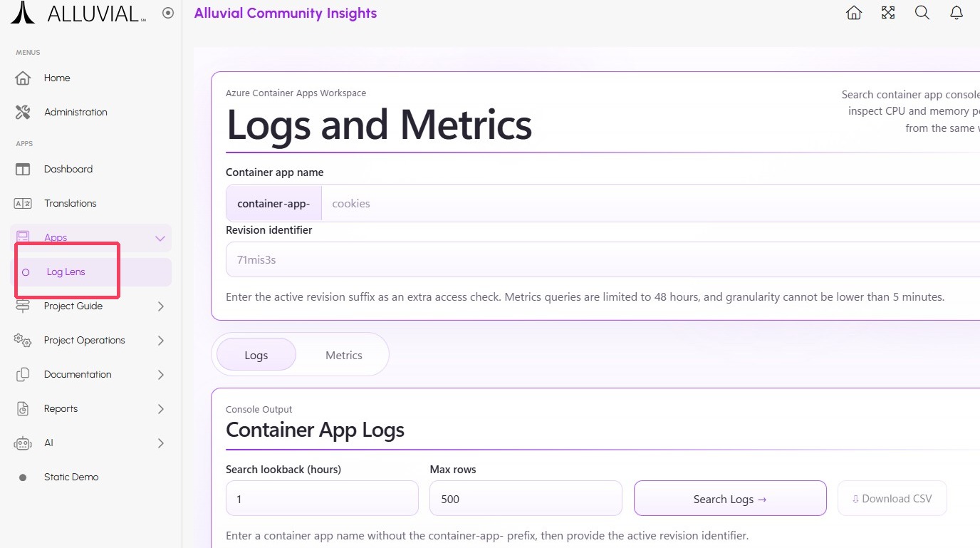Click the Home house icon in sidebar
Image resolution: width=980 pixels, height=548 pixels.
tap(23, 78)
